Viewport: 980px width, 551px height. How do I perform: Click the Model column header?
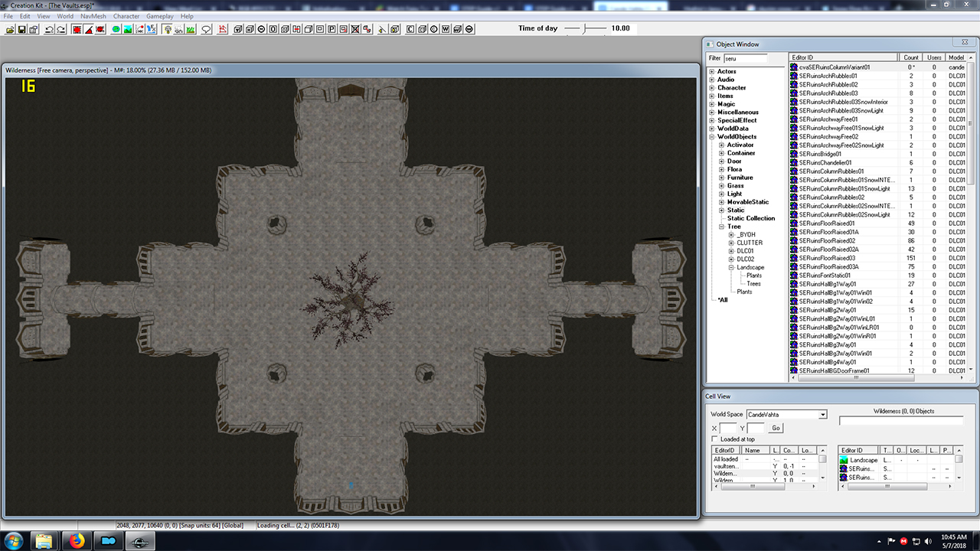(955, 57)
